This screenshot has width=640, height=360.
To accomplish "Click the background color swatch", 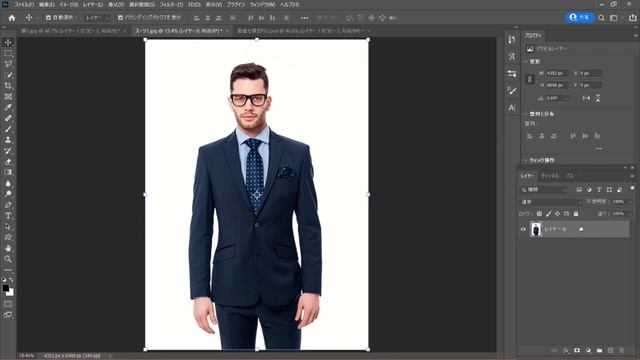I will 11,293.
